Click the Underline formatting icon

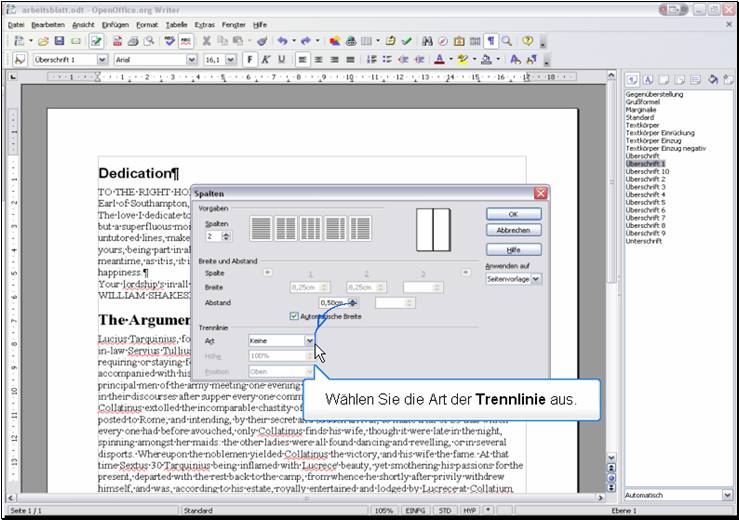(281, 60)
